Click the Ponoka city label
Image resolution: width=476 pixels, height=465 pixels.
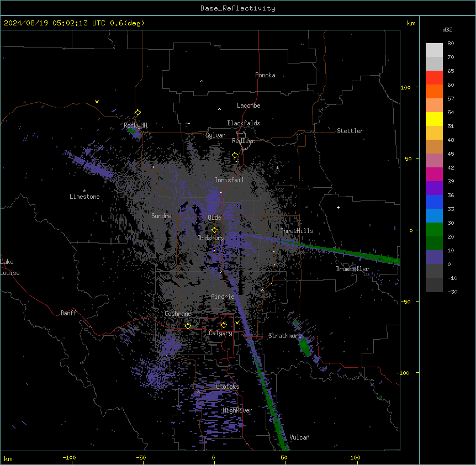[x=265, y=75]
